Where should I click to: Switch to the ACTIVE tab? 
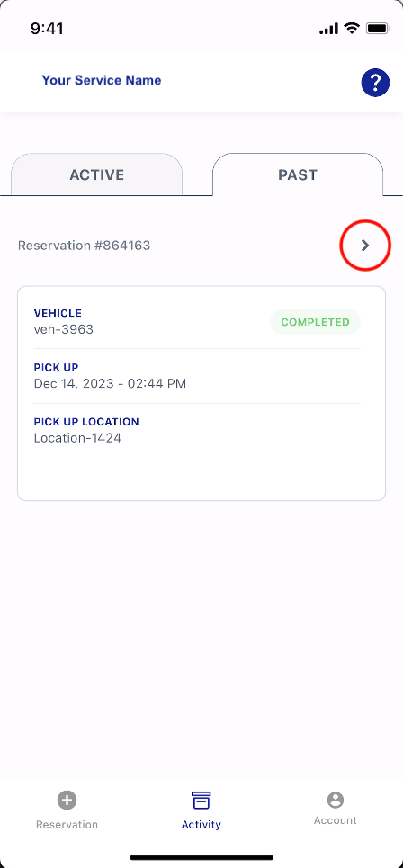[97, 174]
